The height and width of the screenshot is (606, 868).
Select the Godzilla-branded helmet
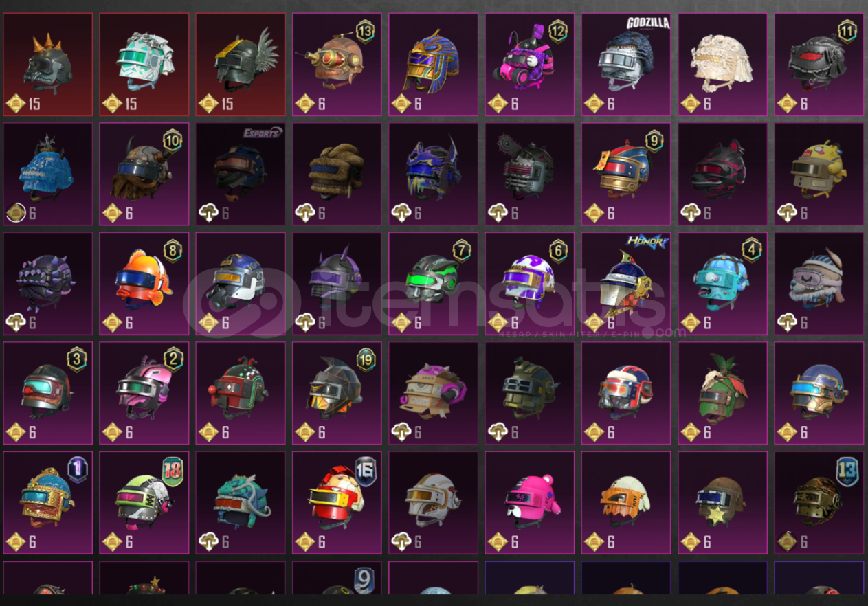tap(626, 65)
